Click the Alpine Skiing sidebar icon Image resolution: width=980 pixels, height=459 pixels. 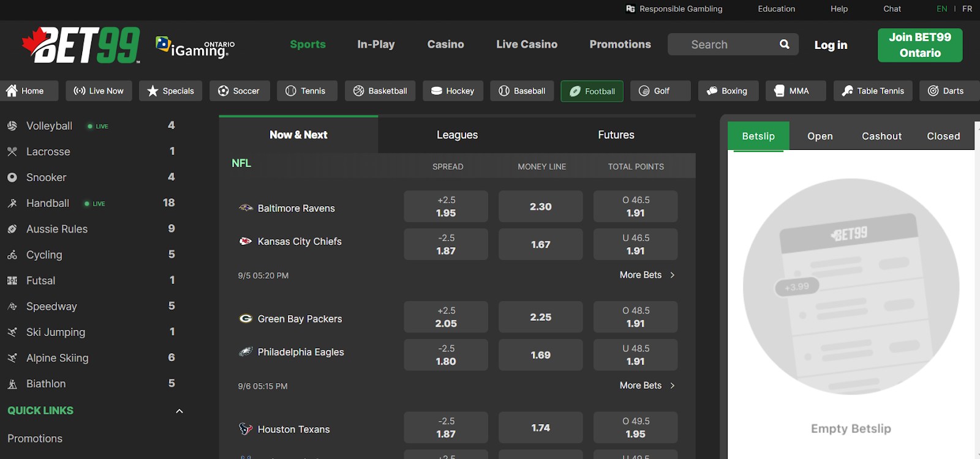(12, 357)
